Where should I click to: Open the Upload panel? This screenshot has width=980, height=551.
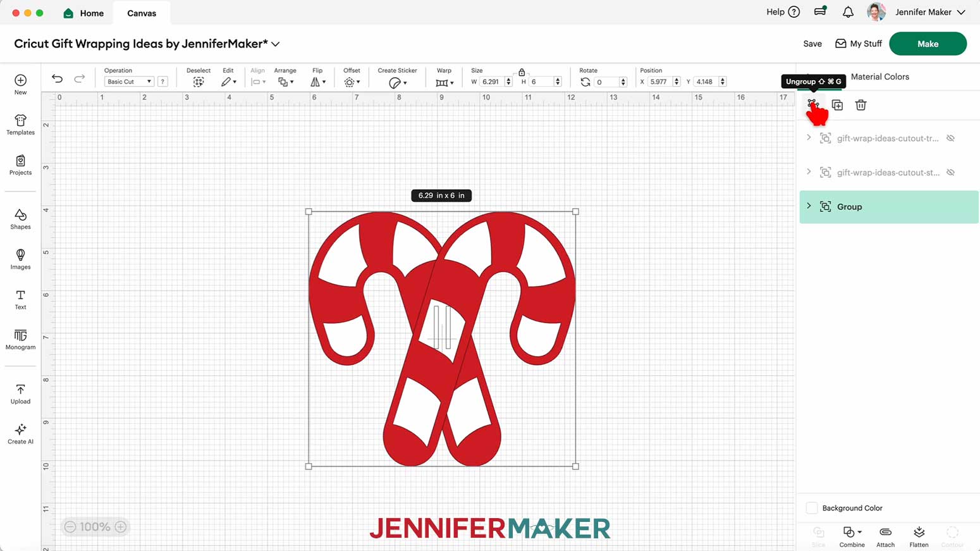click(x=20, y=394)
